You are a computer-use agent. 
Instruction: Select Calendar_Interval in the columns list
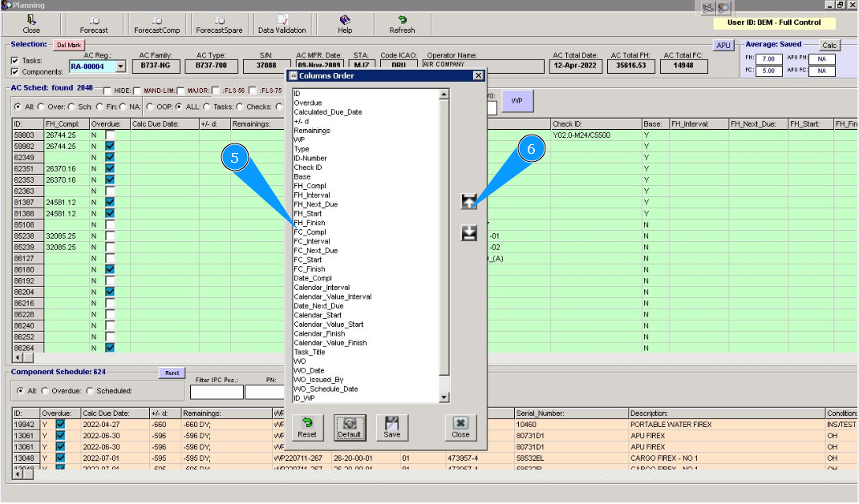pos(321,288)
